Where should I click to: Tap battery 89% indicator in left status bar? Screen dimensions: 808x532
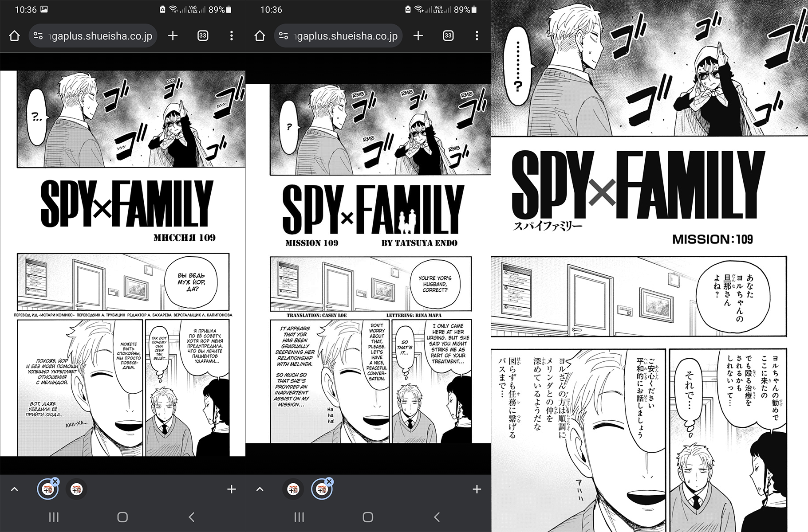(x=220, y=9)
